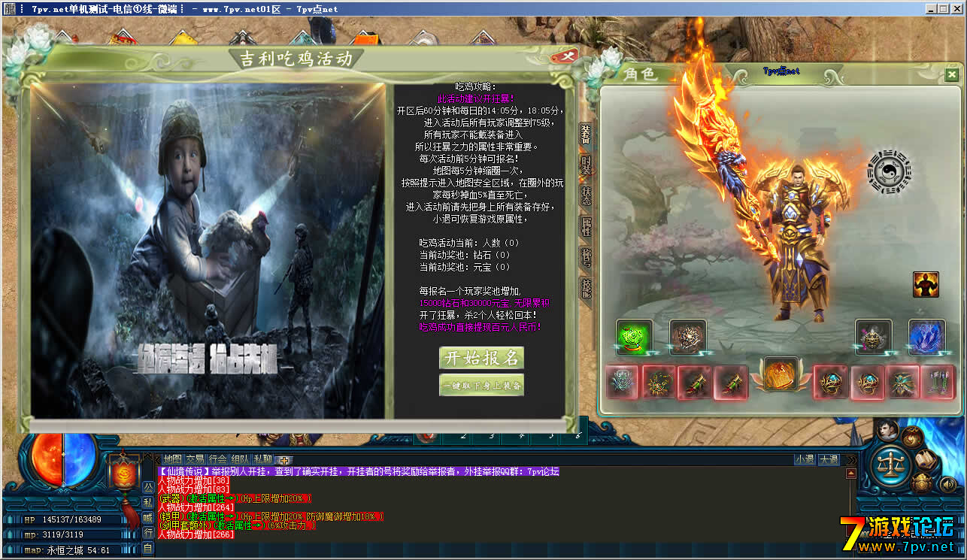
Task: Select the second green boot equipment slot
Action: (731, 382)
